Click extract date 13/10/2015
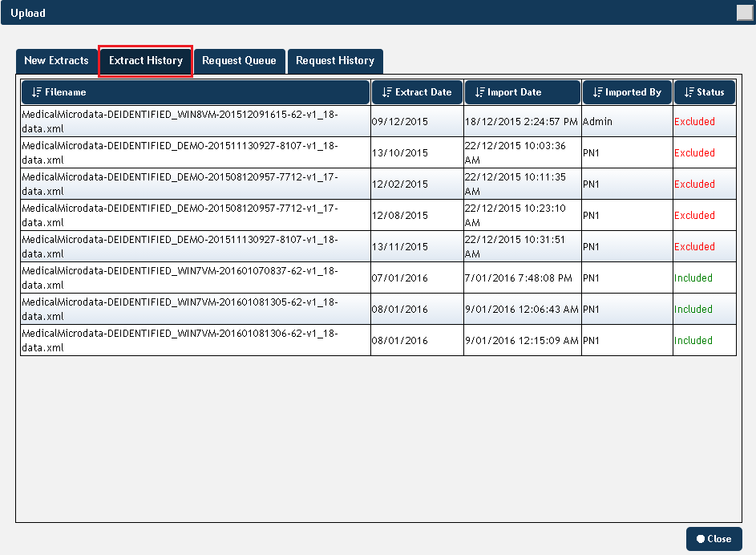 tap(400, 153)
